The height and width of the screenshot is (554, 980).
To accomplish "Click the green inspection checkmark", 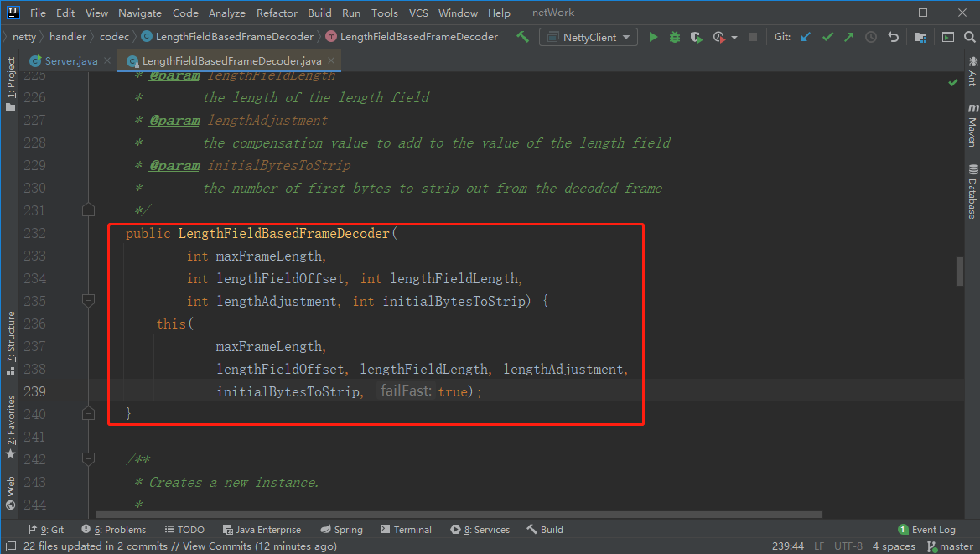I will click(953, 82).
